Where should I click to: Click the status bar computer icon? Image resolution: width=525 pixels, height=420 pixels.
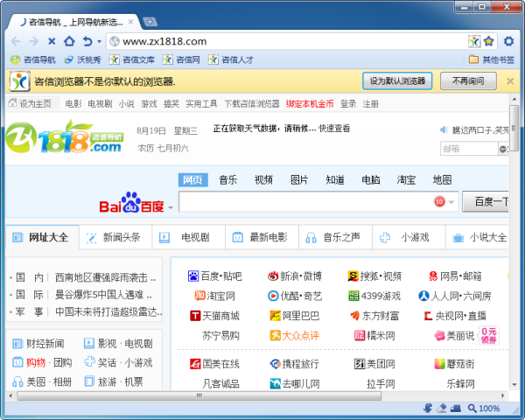(456, 409)
